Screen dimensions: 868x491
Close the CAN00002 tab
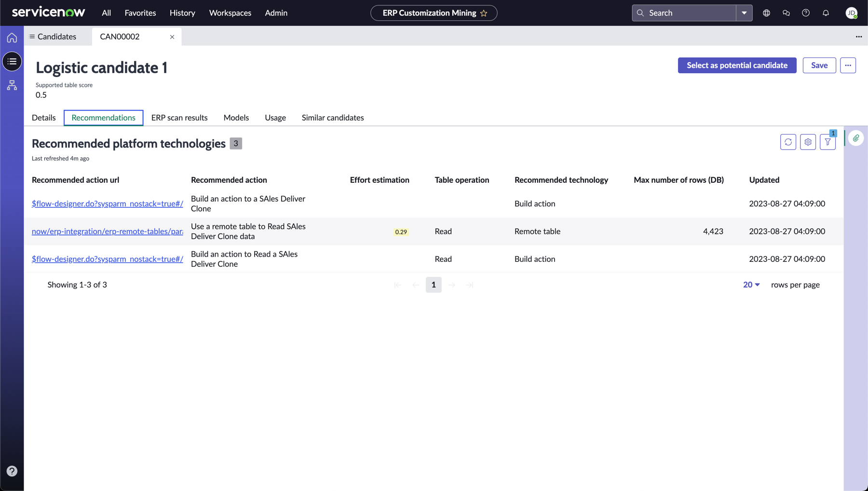point(172,37)
